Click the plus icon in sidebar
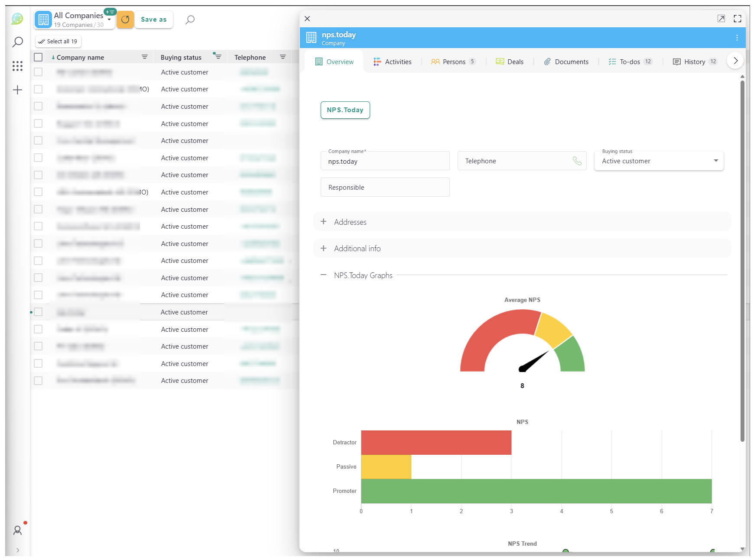The image size is (754, 560). (x=17, y=90)
